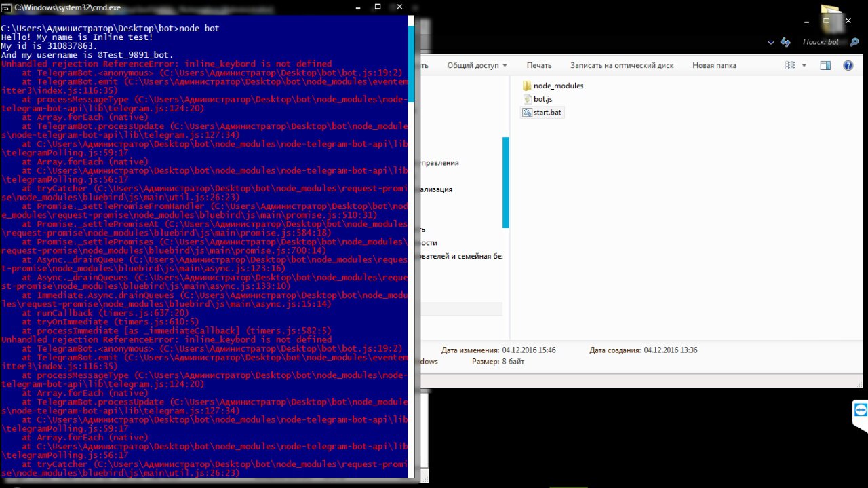Maximize the cmd.exe window
The image size is (868, 488).
pos(378,6)
